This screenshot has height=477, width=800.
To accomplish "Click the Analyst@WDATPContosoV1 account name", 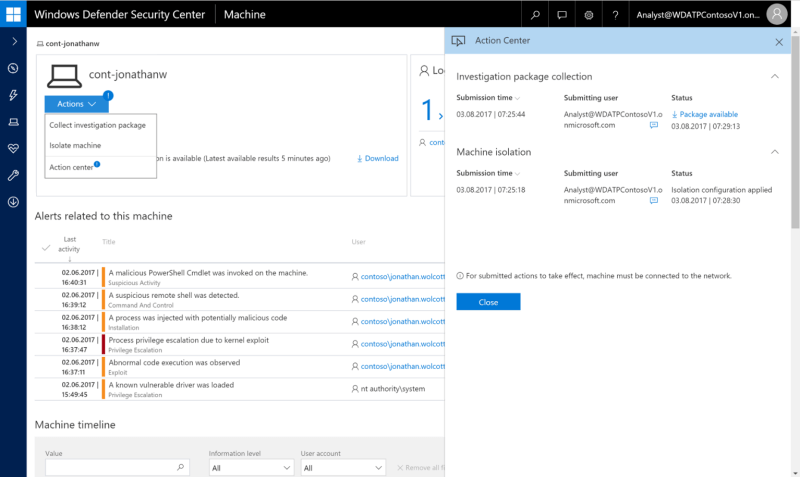I will pos(698,15).
